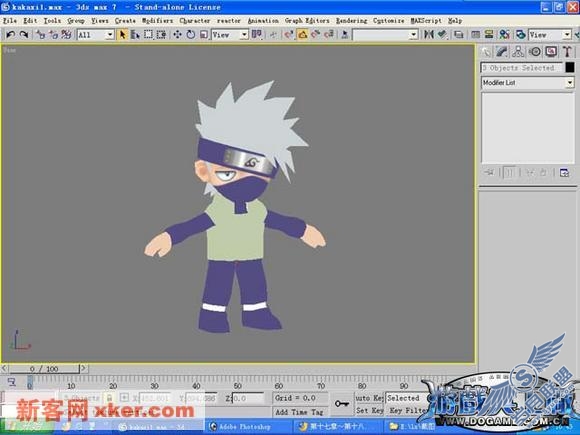Screen dimensions: 580x435
Task: Open the MAXScript menu
Action: [426, 21]
